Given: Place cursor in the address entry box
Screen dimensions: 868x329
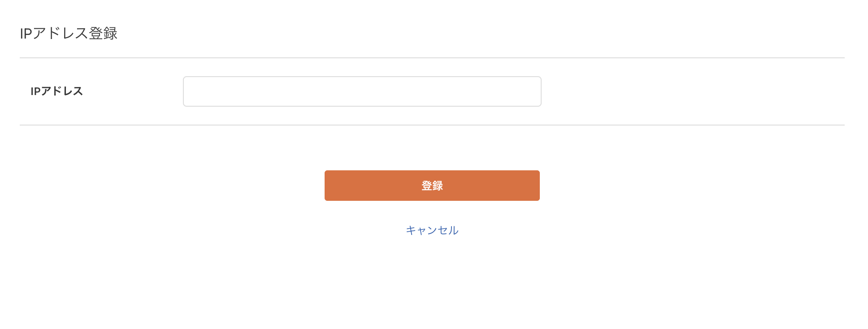Looking at the screenshot, I should (361, 91).
